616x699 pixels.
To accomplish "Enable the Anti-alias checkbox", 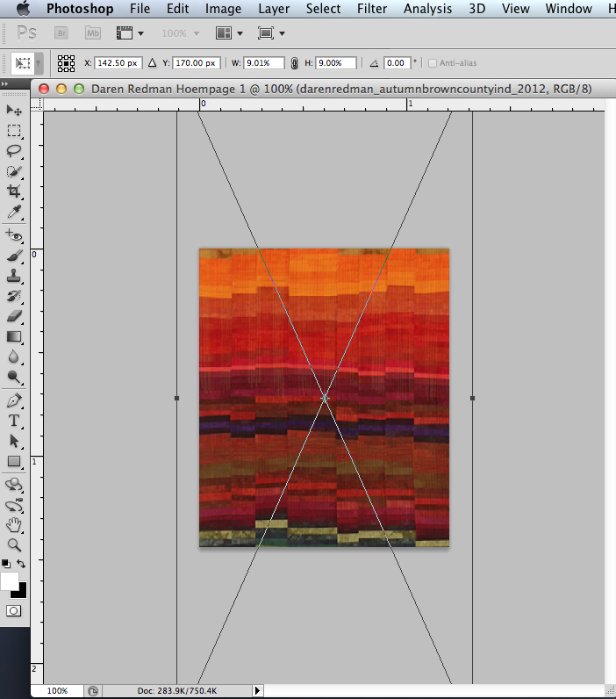I will point(432,63).
